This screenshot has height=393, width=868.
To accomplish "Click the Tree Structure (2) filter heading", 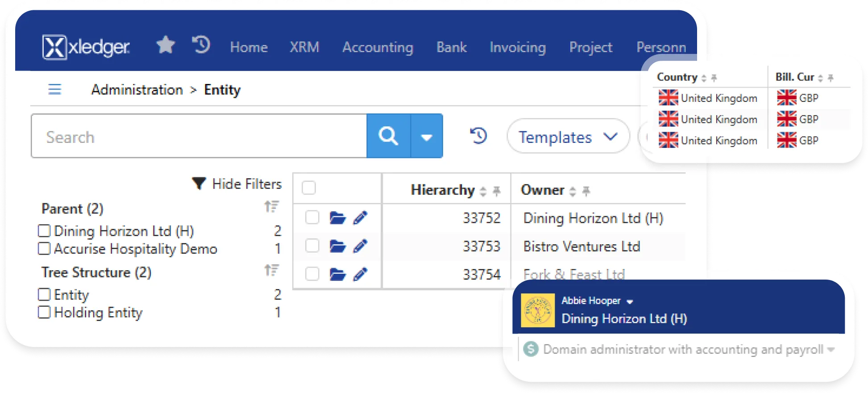I will pos(96,272).
